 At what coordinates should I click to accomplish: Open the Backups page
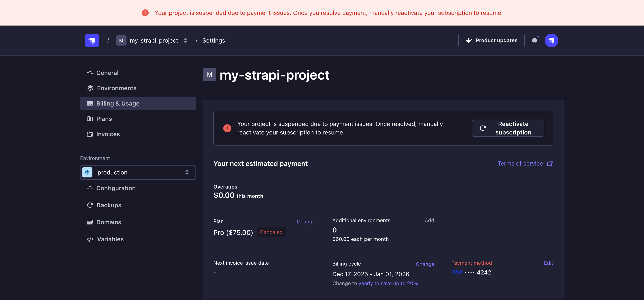[109, 205]
